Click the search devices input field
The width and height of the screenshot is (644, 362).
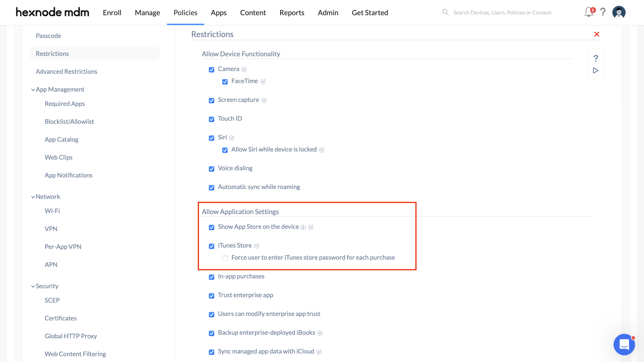502,13
